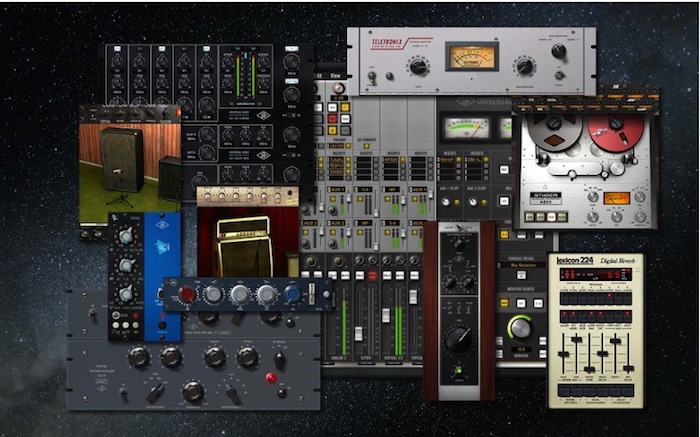This screenshot has width=700, height=437.
Task: Toggle the Teletronix power switch
Action: [559, 75]
